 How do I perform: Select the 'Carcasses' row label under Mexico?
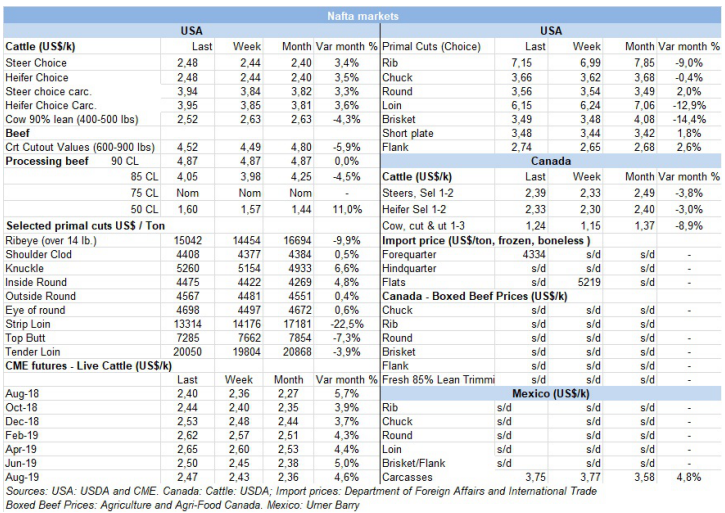click(x=409, y=478)
